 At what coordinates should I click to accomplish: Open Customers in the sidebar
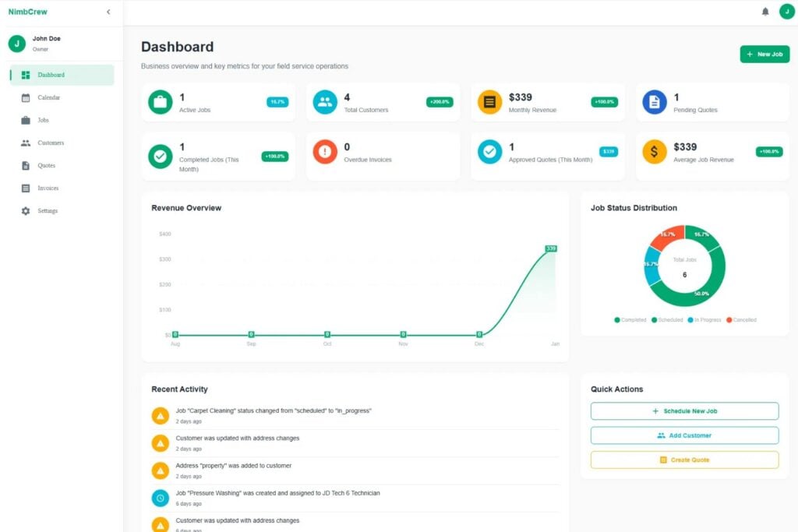(62, 143)
